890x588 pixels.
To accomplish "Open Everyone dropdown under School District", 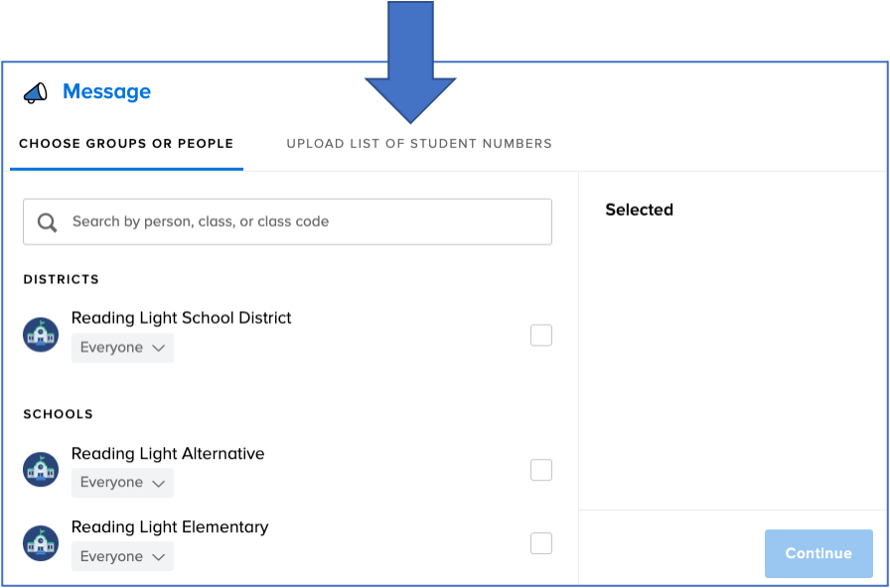I will tap(122, 348).
